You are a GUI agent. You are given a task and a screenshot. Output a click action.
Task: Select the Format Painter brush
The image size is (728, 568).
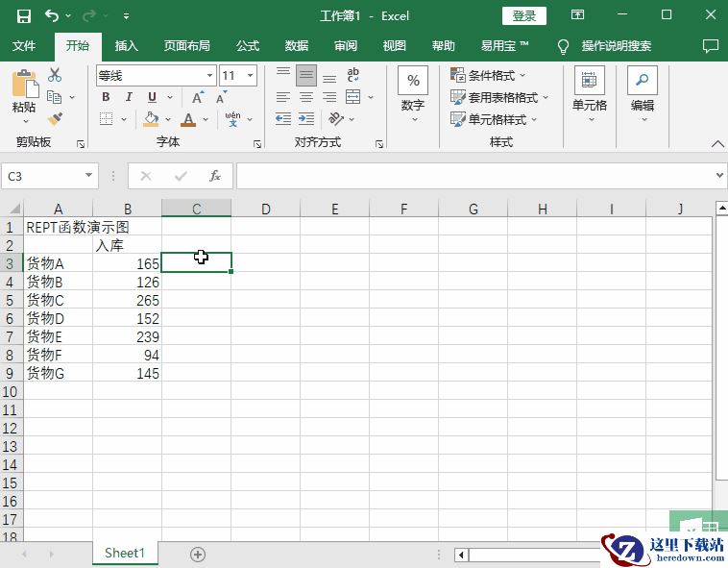(55, 119)
